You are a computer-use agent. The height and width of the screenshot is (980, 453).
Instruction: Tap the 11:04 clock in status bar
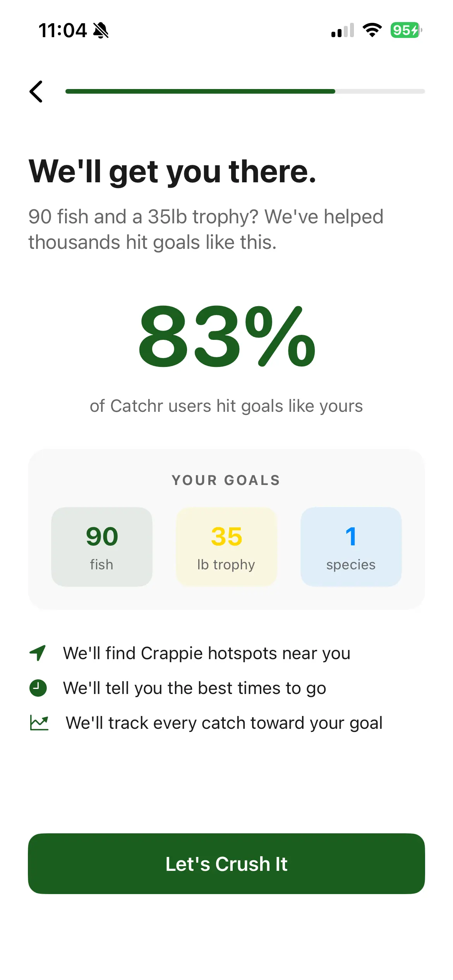[x=63, y=30]
